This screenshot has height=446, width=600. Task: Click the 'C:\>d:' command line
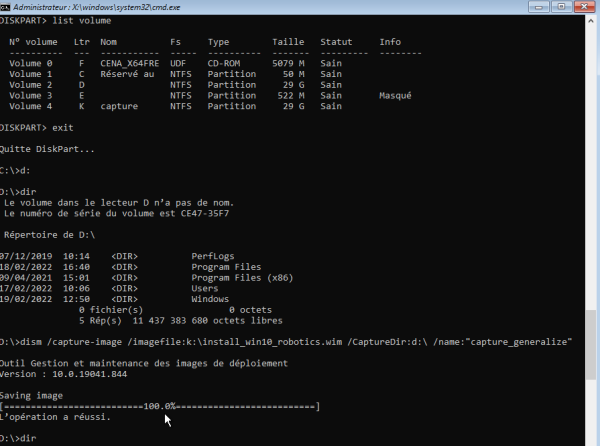[15, 171]
